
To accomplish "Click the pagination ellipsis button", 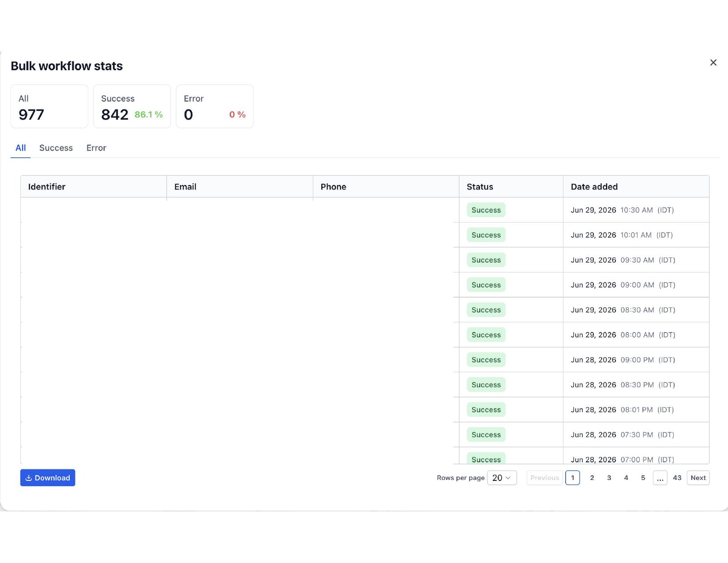I will click(x=660, y=478).
